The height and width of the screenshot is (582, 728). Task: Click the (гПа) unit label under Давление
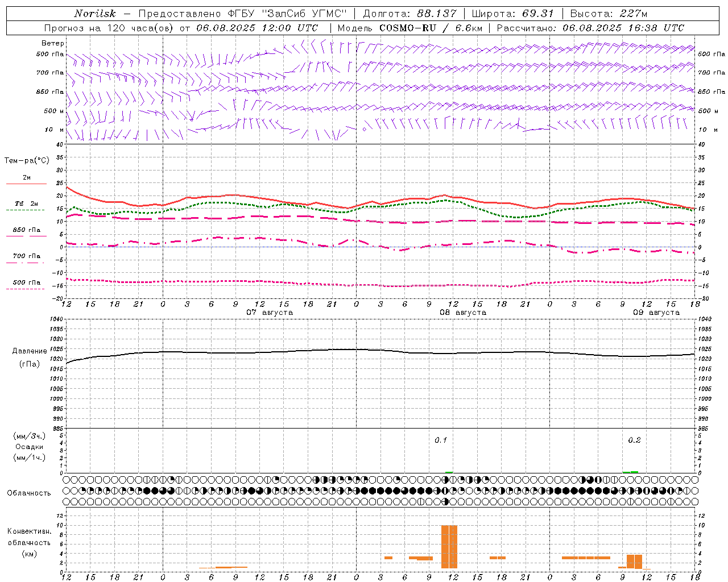tap(30, 364)
